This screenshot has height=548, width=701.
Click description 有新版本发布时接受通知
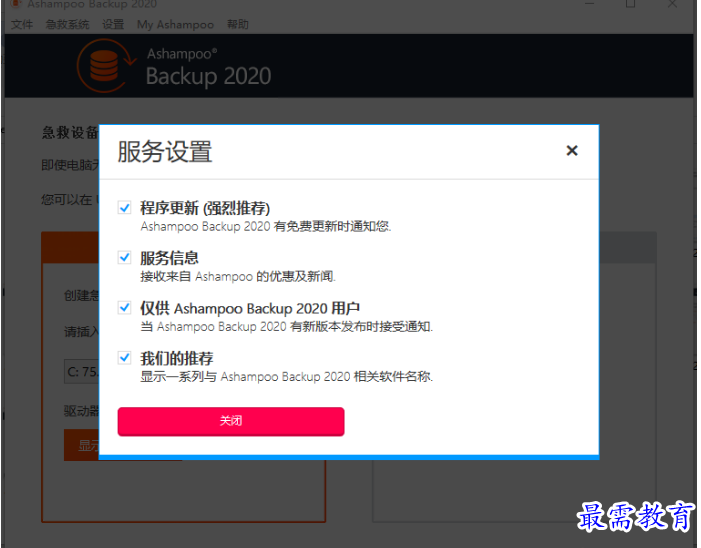coord(361,327)
